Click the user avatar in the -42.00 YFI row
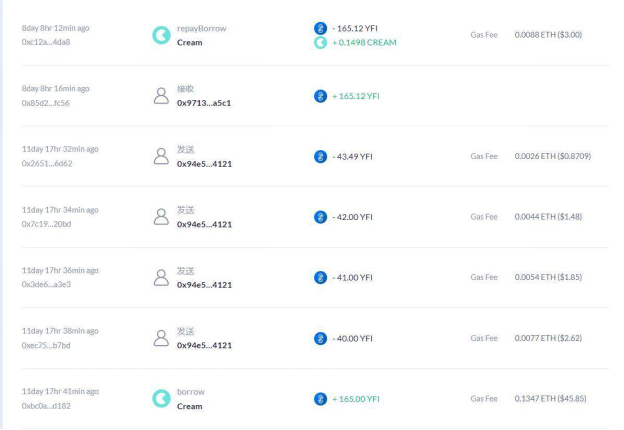 click(161, 217)
